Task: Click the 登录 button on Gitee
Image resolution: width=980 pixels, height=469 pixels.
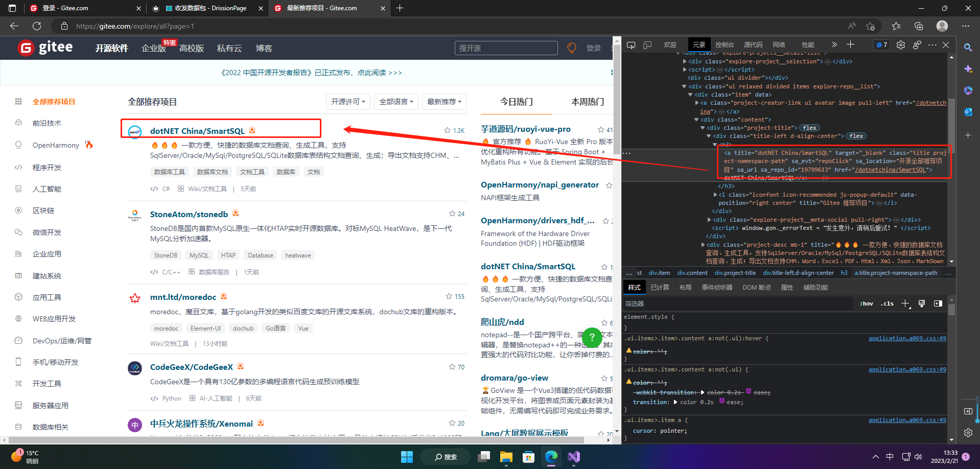Action: (x=593, y=48)
